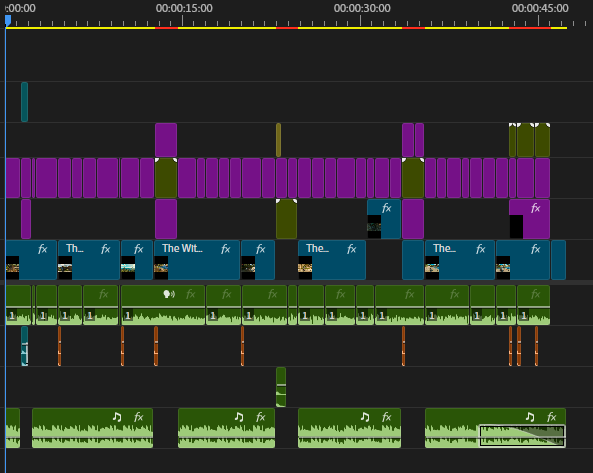Click the 00:00:30:00 timecode on the ruler
The image size is (593, 473).
[x=362, y=8]
